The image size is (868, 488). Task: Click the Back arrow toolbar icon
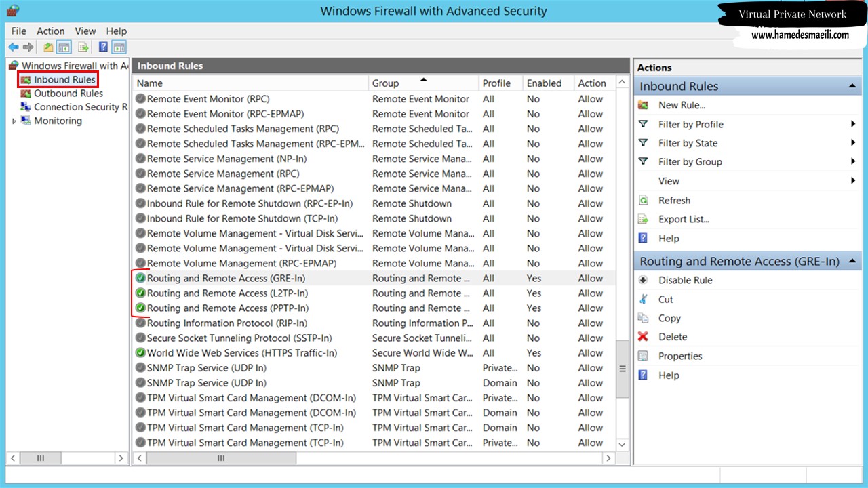point(14,47)
